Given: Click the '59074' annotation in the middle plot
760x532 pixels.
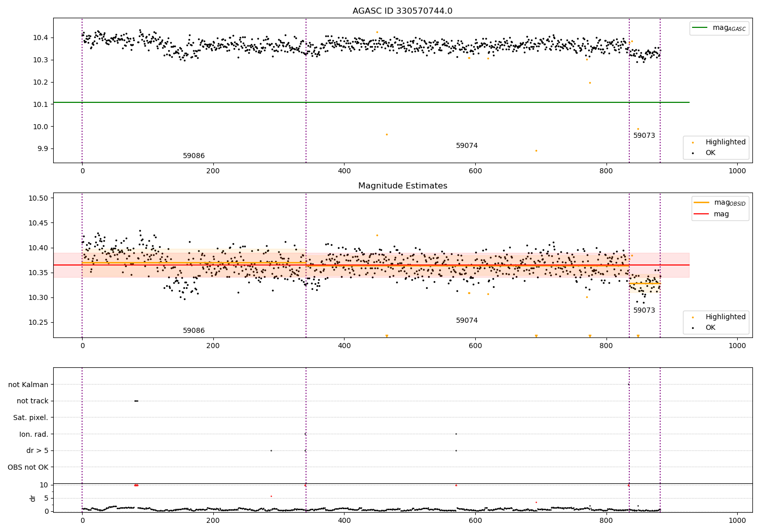Looking at the screenshot, I should 467,321.
